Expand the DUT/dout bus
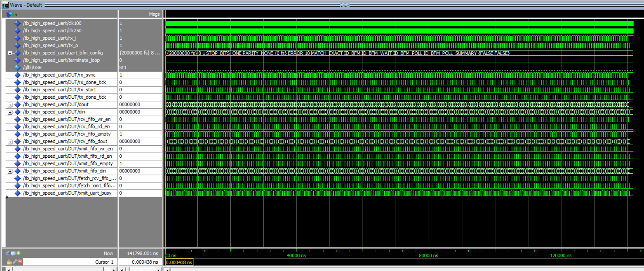644x271 pixels. pos(10,105)
